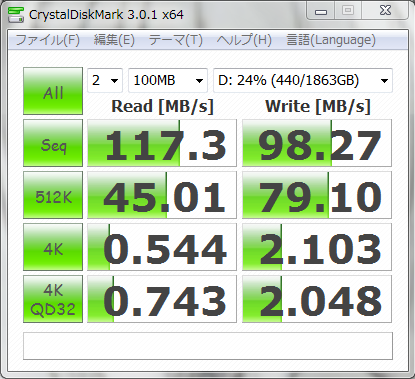Run all benchmarks with the All button
Screen dimensions: 415x379
point(53,91)
